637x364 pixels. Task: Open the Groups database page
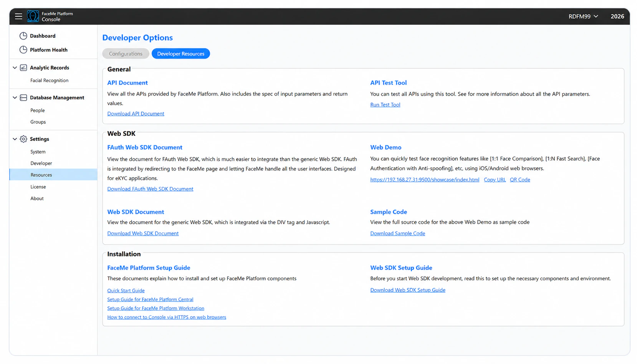pos(38,122)
